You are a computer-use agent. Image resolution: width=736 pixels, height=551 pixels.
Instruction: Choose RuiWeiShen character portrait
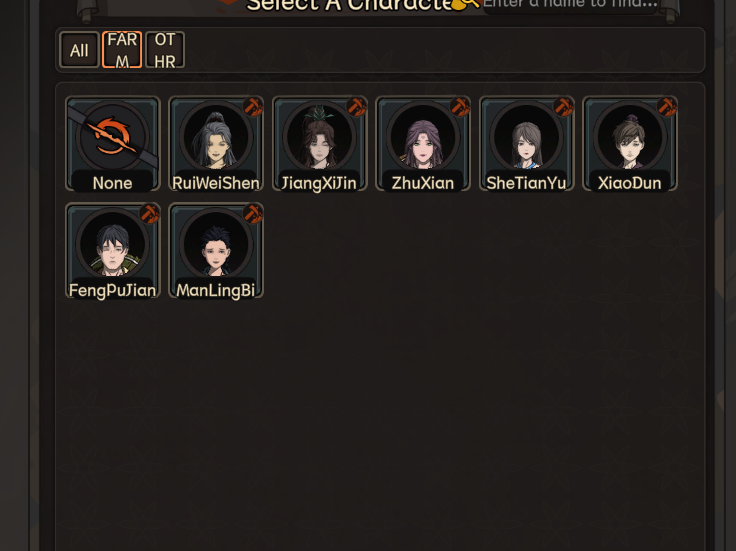(x=216, y=144)
